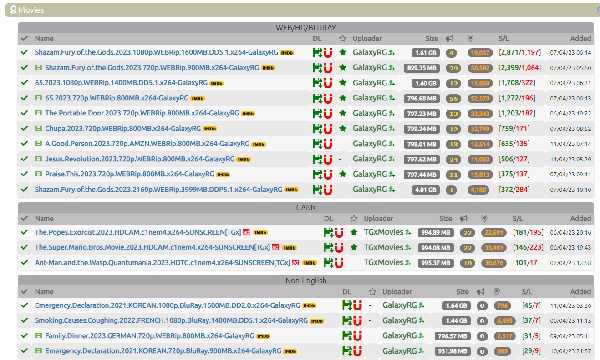Click the Movies panel header icon
Screen dimensions: 600x360
pos(13,10)
